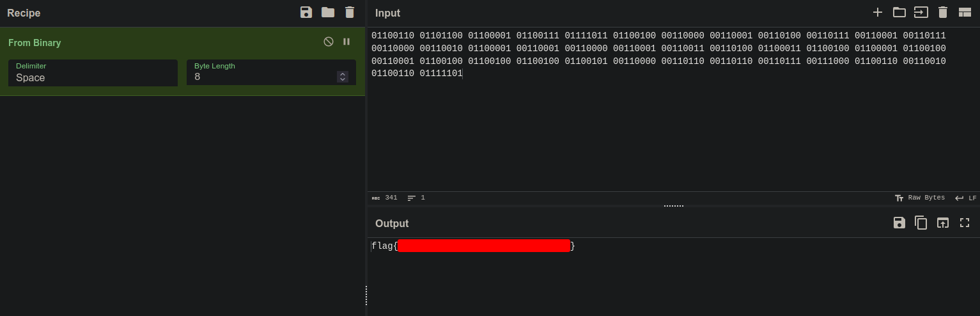The image size is (980, 316).
Task: Load a recipe via folder icon
Action: coord(328,12)
